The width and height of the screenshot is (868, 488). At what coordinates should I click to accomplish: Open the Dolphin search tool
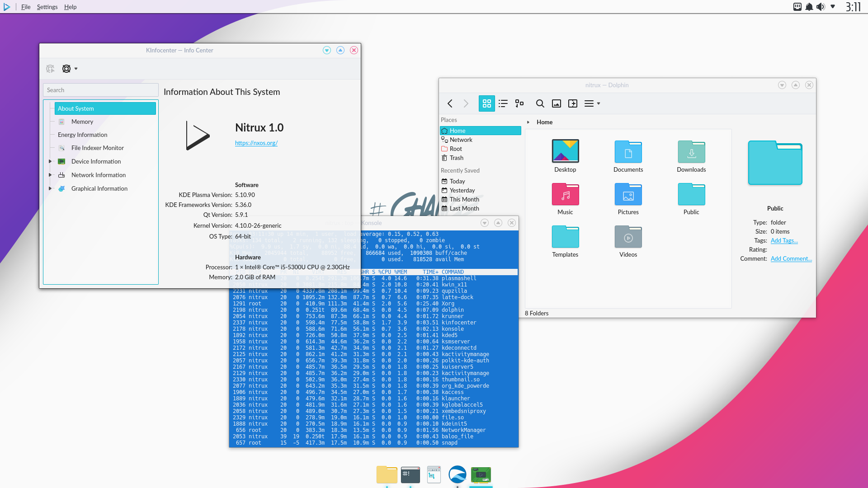coord(540,103)
